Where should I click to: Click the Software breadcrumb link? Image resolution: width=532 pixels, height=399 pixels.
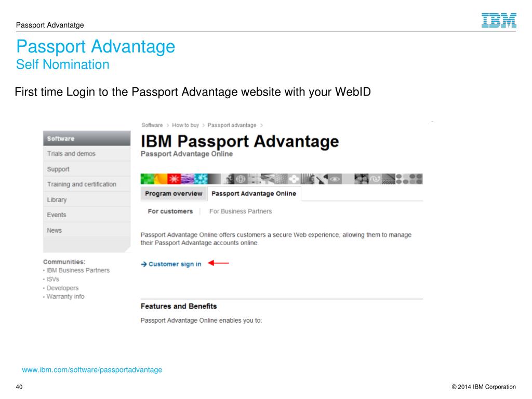(x=152, y=125)
